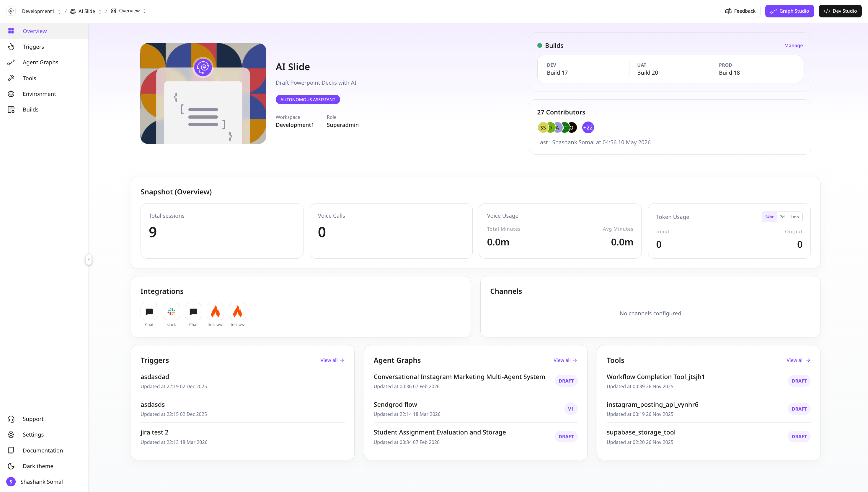Open Builds in the sidebar menu
This screenshot has height=492, width=868.
(x=44, y=109)
